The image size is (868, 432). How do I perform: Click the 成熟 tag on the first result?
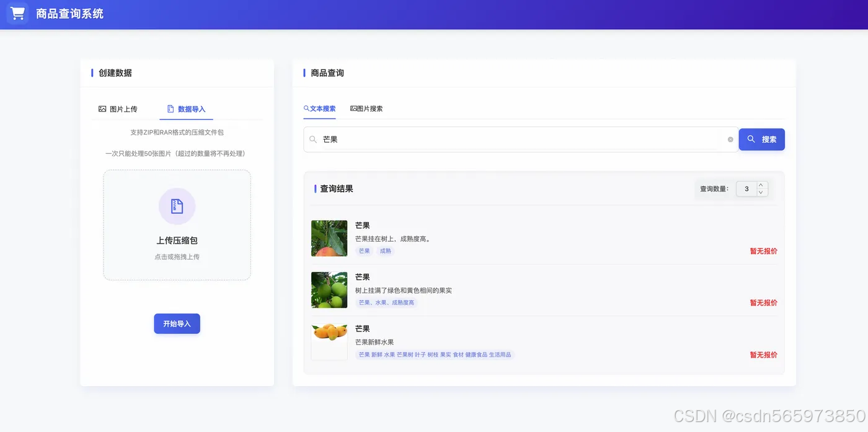[x=385, y=251]
